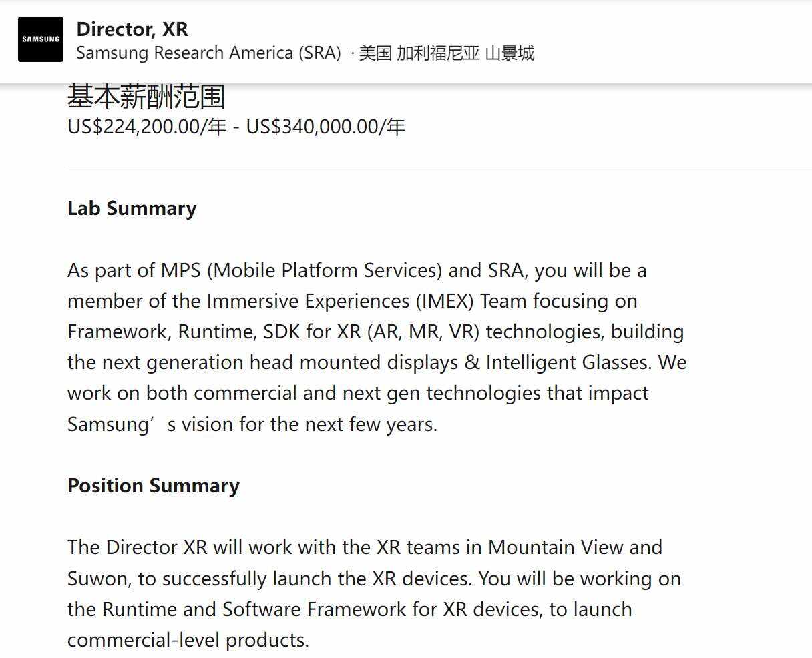Click the 美国 加利福尼亚 山景城 location text
The height and width of the screenshot is (658, 812).
(x=446, y=53)
